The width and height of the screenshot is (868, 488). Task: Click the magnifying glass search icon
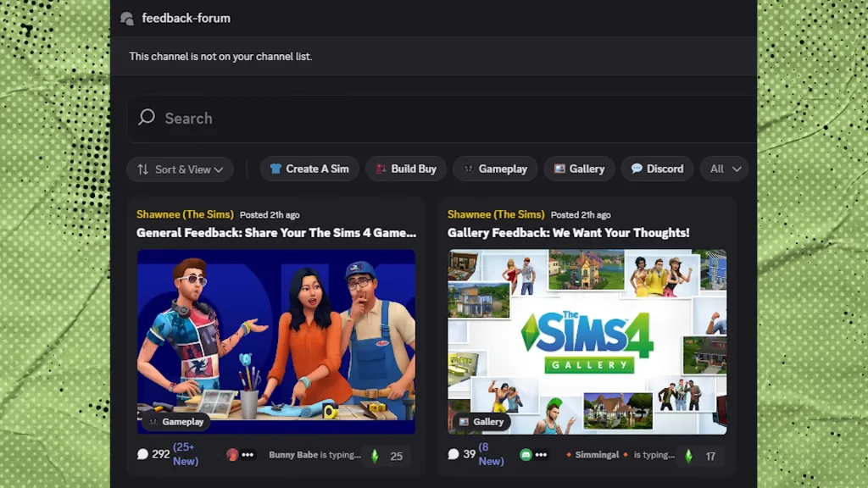pos(147,118)
